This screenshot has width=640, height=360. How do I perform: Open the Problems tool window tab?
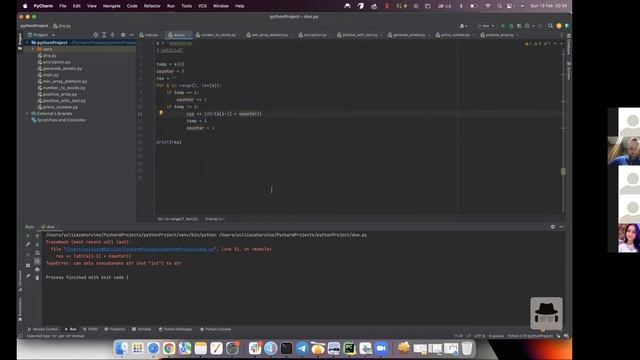point(115,329)
